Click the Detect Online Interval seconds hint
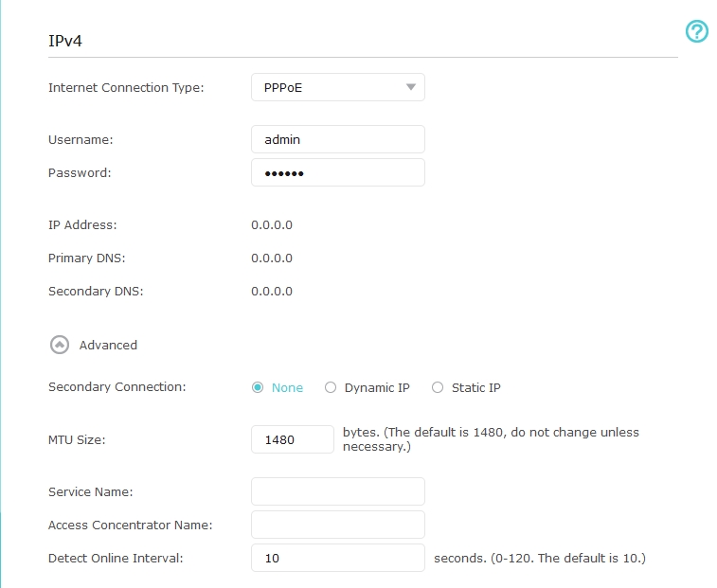 pos(539,558)
